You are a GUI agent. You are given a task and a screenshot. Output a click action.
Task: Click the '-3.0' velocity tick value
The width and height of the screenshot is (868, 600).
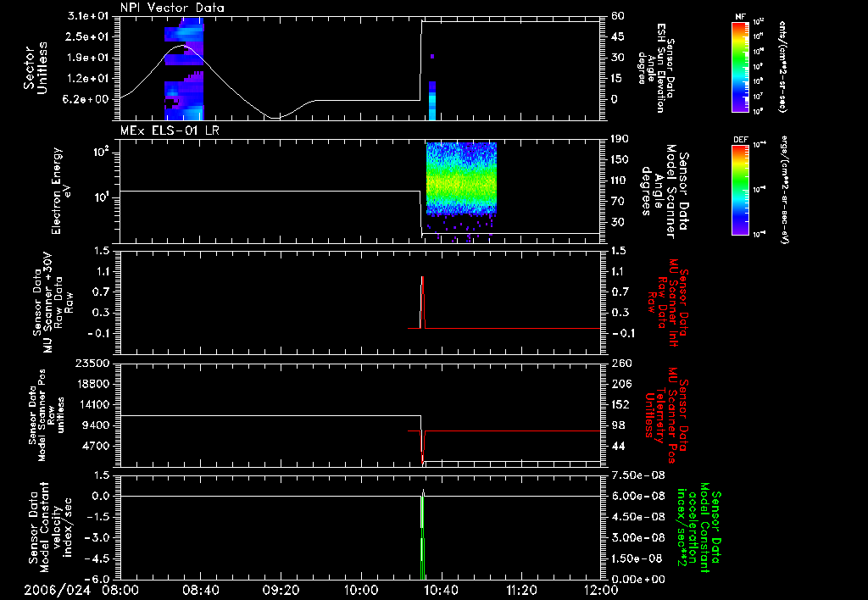[x=96, y=537]
